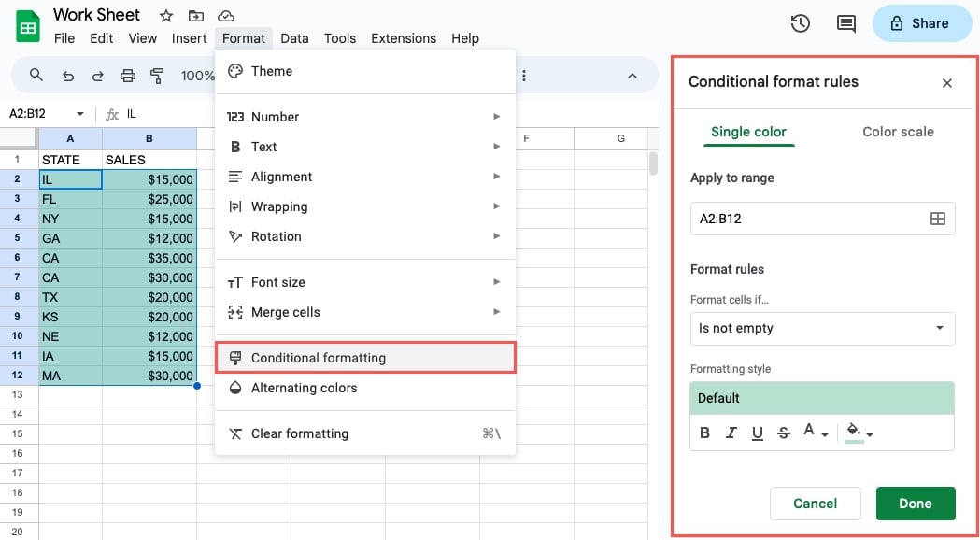The height and width of the screenshot is (540, 980).
Task: Open the View menu
Action: click(143, 38)
